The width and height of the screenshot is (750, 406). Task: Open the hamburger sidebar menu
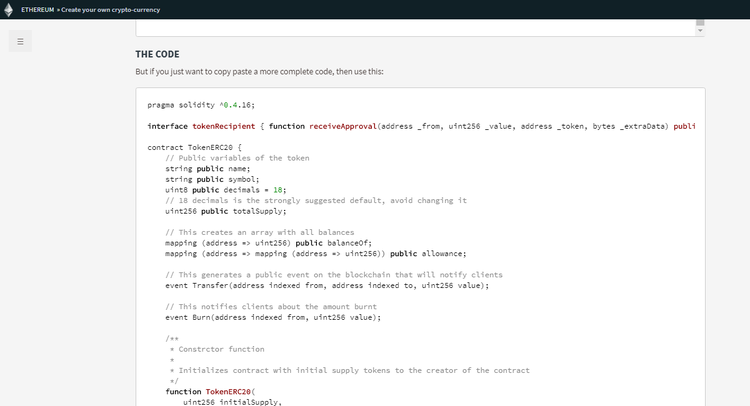click(20, 41)
